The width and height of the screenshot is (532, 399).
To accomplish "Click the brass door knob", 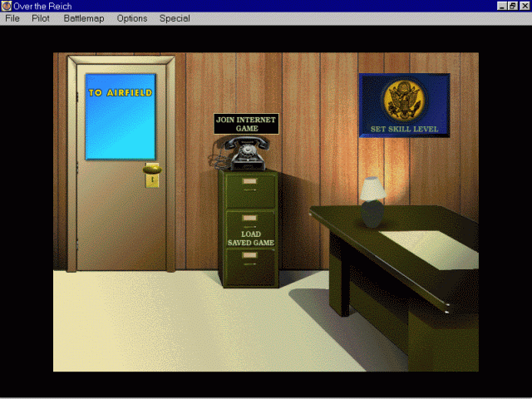I will (152, 170).
